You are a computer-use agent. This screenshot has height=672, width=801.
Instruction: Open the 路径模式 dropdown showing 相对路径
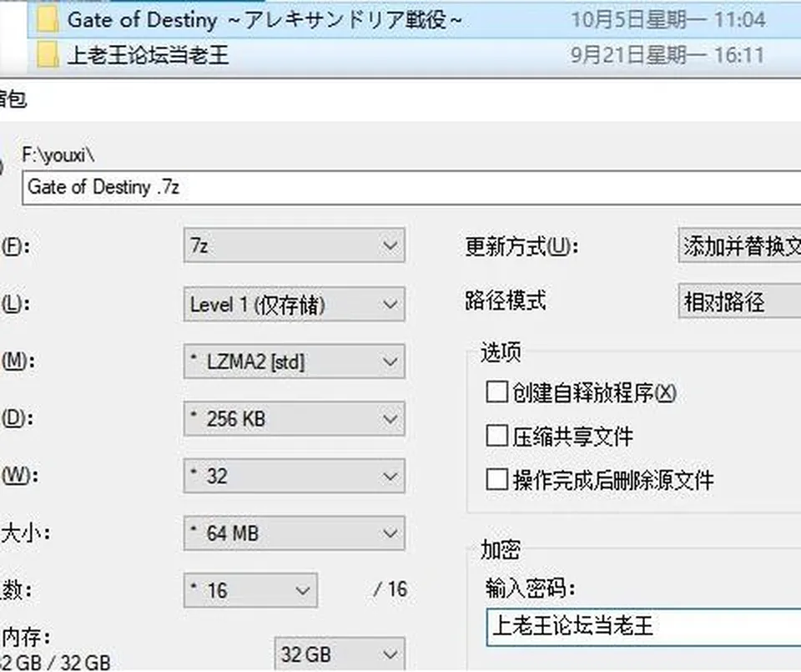pos(740,301)
